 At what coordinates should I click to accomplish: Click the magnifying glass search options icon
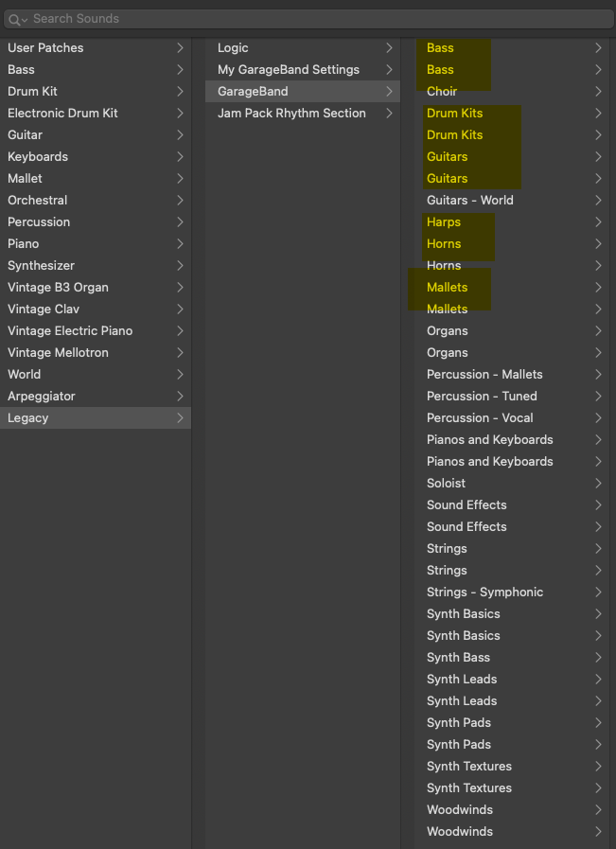17,20
